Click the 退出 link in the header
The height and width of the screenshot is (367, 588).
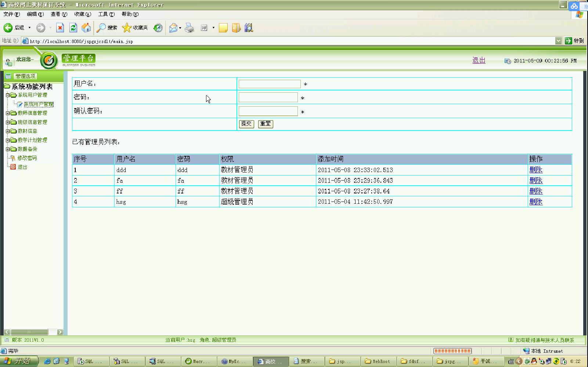click(479, 60)
